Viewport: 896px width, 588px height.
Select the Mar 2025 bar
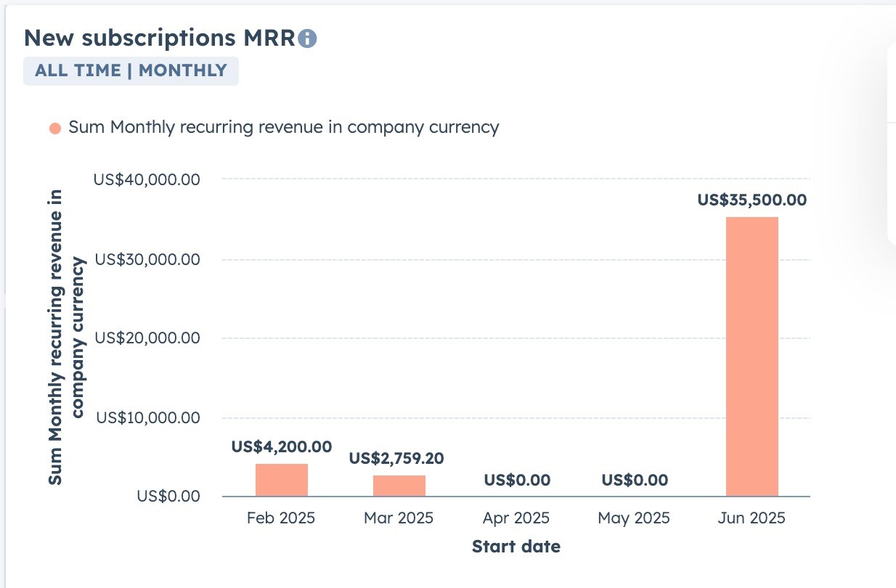point(399,486)
